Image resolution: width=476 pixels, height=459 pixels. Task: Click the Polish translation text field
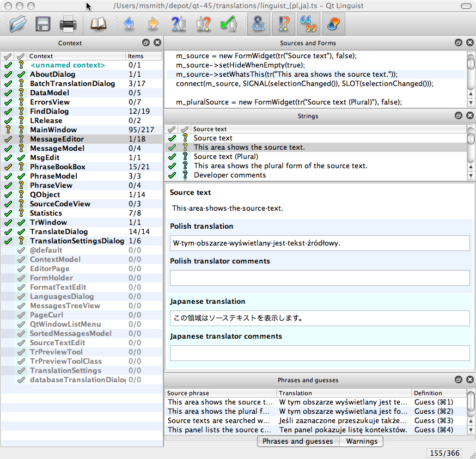point(319,243)
